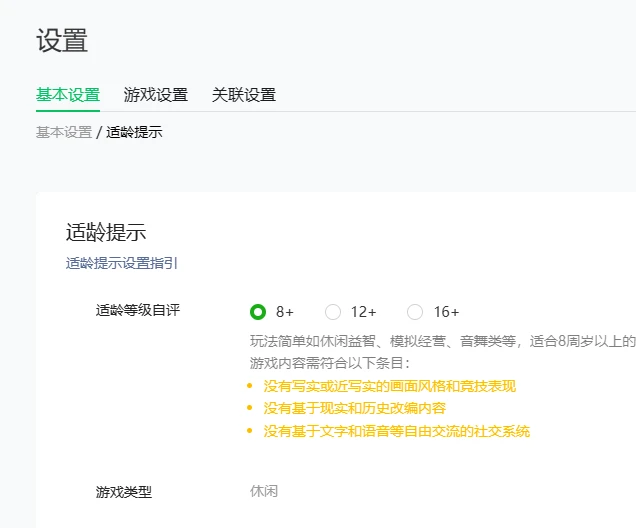Click the 游戏类型 field label

(x=124, y=492)
